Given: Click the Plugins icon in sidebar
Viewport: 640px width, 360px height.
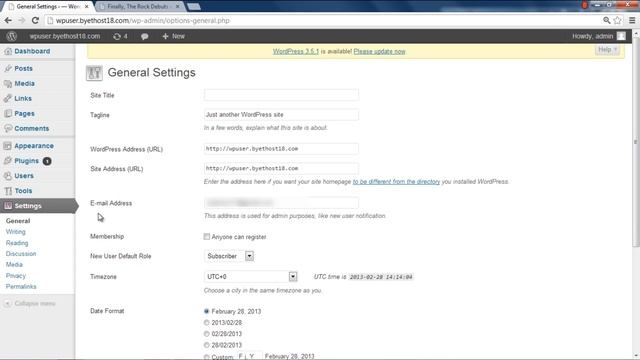Looking at the screenshot, I should (8, 161).
